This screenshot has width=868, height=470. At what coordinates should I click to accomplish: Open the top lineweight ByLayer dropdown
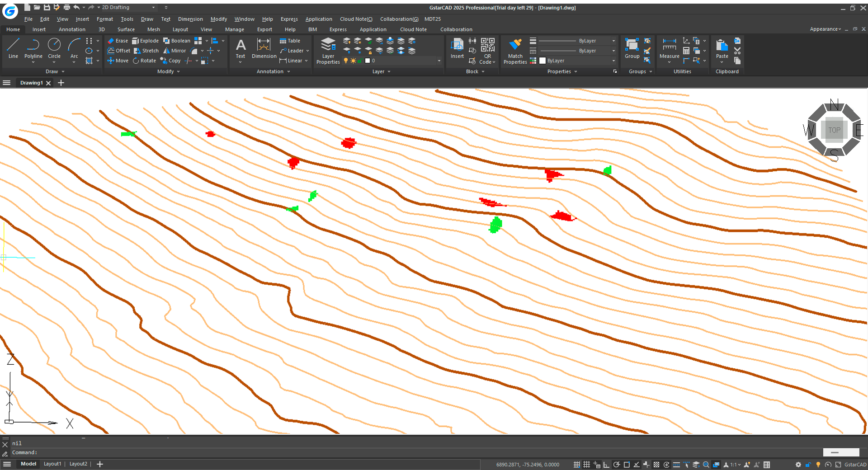(x=613, y=41)
